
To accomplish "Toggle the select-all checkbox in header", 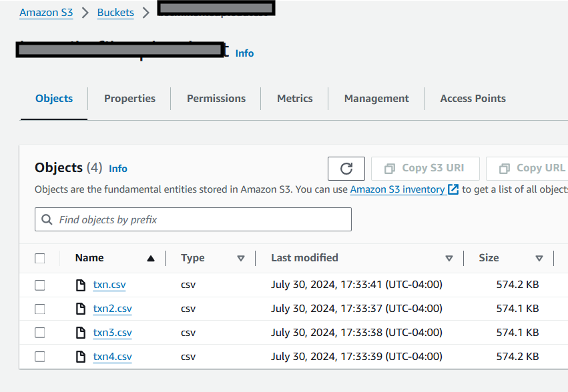I will click(40, 259).
